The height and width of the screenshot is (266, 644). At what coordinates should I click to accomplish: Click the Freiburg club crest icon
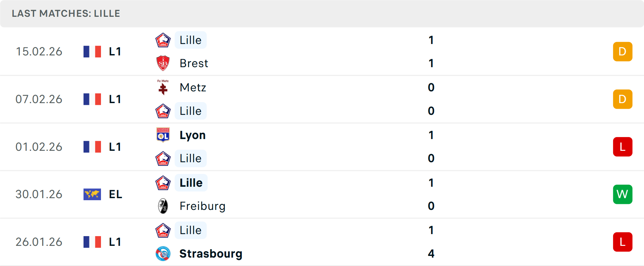[x=163, y=206]
